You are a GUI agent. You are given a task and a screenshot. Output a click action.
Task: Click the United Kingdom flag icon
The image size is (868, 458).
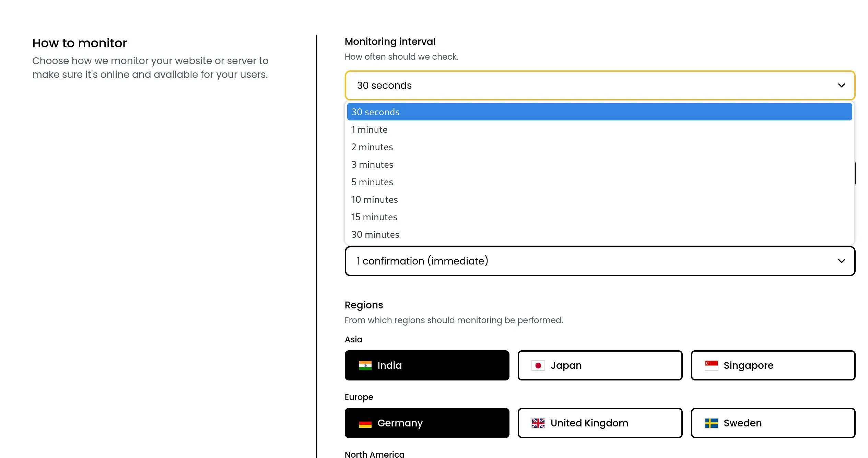538,423
